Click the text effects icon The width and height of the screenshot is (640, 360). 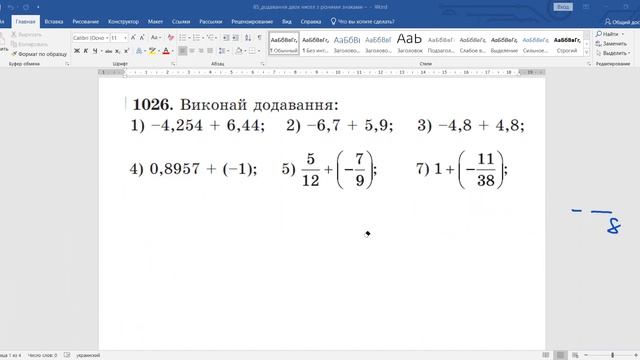(x=139, y=51)
